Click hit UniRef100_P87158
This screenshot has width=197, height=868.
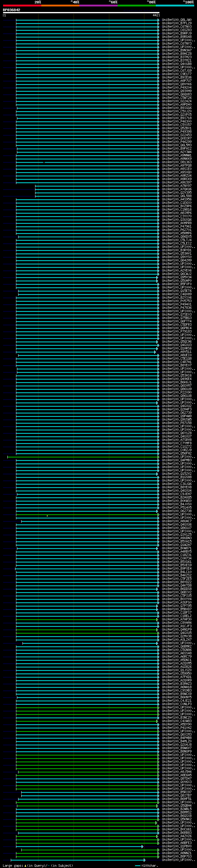pyautogui.click(x=176, y=423)
